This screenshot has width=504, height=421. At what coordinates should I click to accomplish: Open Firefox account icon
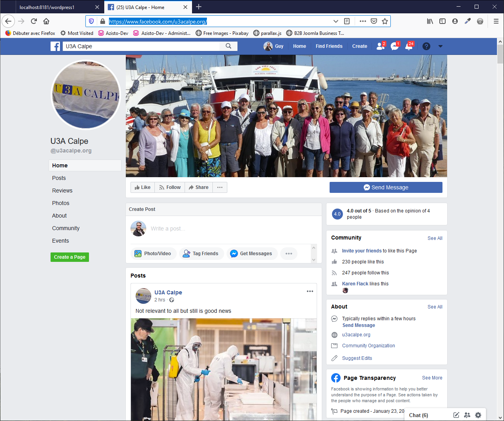[455, 21]
